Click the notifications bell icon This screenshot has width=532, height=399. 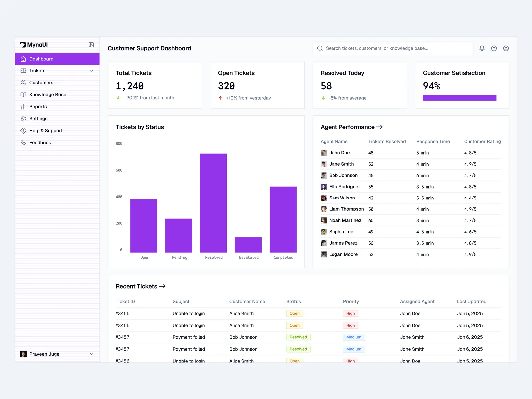coord(482,48)
